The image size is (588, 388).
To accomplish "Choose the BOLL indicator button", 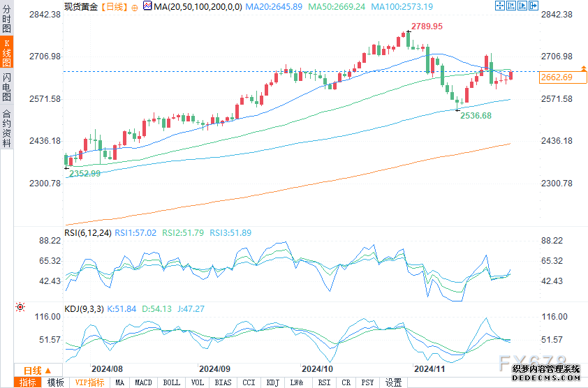I will 171,382.
